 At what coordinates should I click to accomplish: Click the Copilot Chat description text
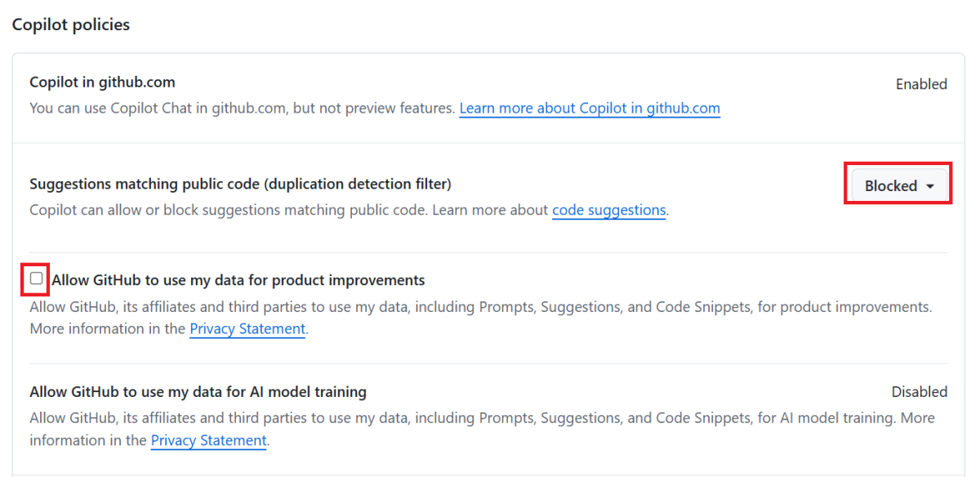pos(242,108)
